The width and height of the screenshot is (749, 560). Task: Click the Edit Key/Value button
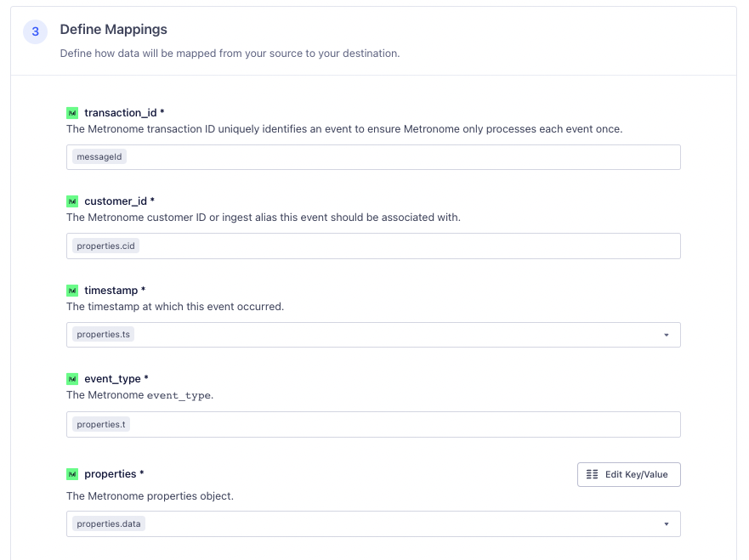[x=628, y=474]
